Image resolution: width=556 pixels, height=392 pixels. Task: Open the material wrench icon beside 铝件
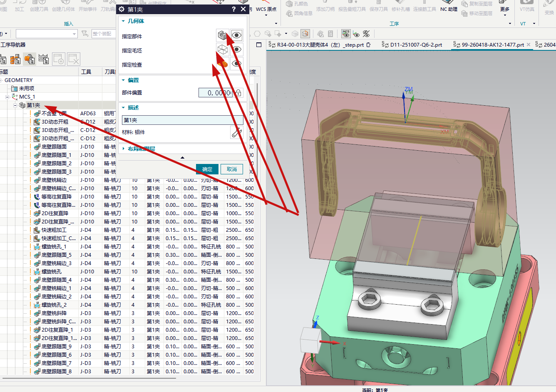[236, 132]
